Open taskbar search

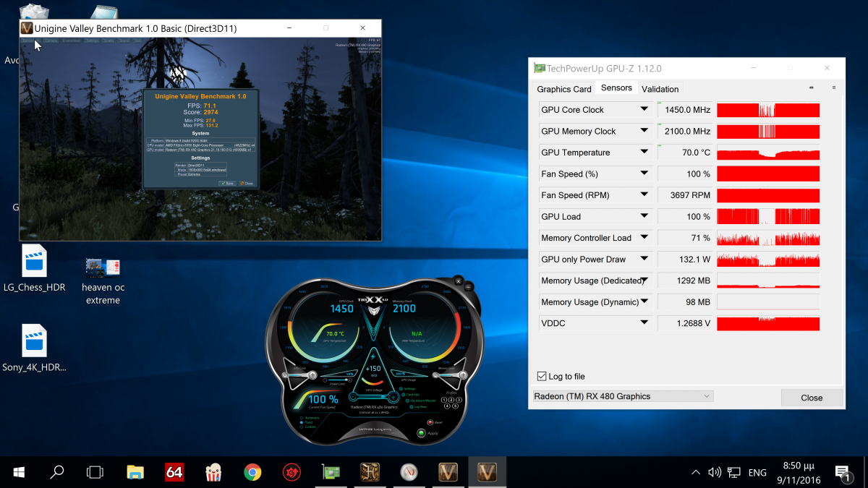point(56,472)
